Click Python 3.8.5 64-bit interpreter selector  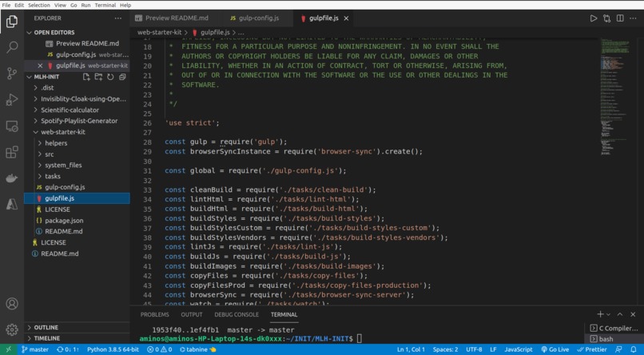(x=113, y=349)
